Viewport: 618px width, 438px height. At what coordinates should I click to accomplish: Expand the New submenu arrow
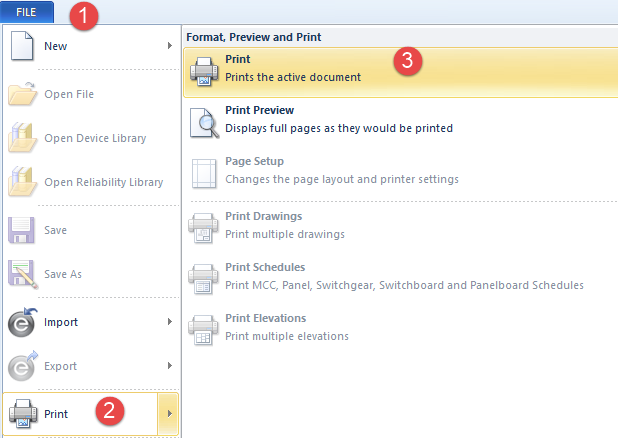tap(169, 46)
